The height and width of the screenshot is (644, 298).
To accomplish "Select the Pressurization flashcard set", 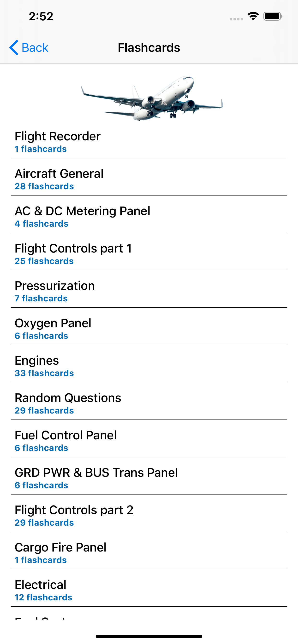I will (x=149, y=291).
